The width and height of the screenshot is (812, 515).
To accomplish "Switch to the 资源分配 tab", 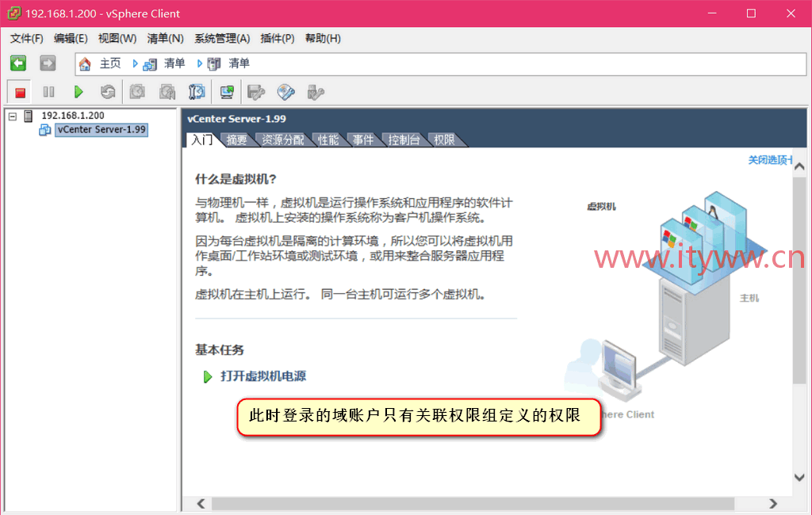I will pyautogui.click(x=283, y=139).
